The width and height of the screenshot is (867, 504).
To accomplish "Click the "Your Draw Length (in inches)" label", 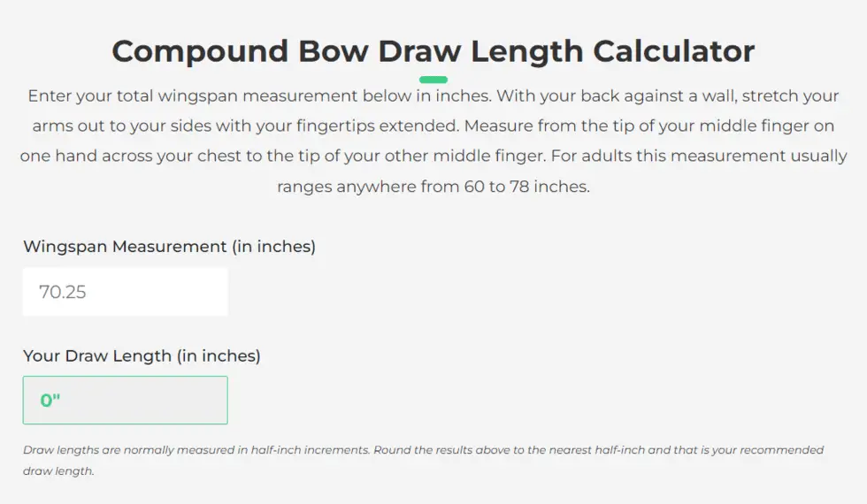I will pyautogui.click(x=142, y=355).
